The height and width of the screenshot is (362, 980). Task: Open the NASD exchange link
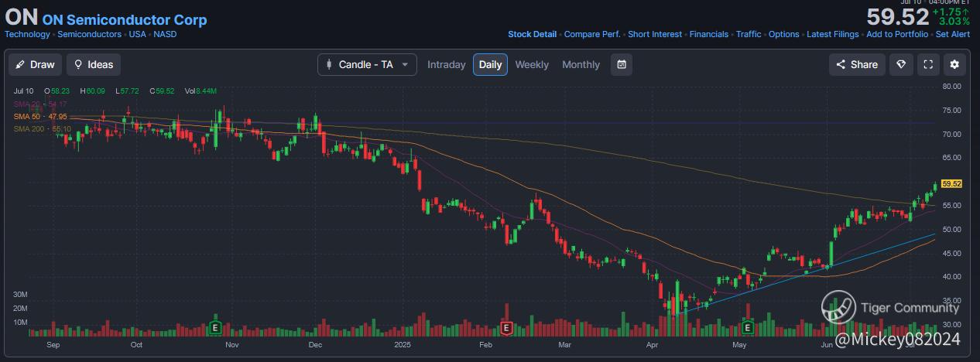click(x=165, y=34)
